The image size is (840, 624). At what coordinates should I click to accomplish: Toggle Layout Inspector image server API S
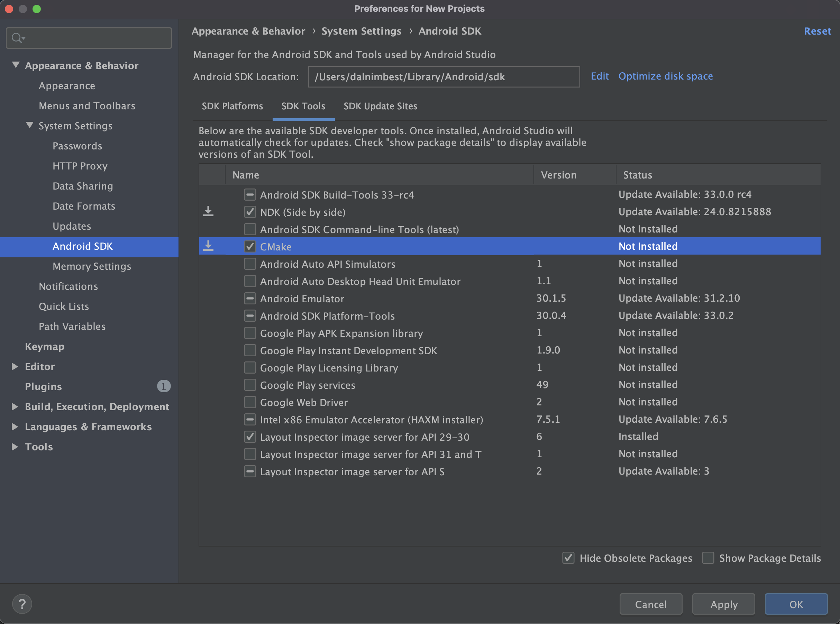point(250,471)
